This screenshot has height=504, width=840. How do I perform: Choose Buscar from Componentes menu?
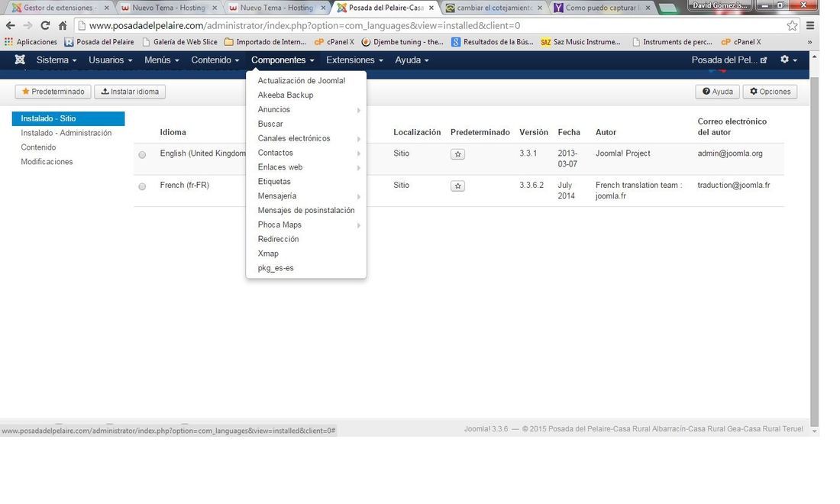[x=306, y=124]
